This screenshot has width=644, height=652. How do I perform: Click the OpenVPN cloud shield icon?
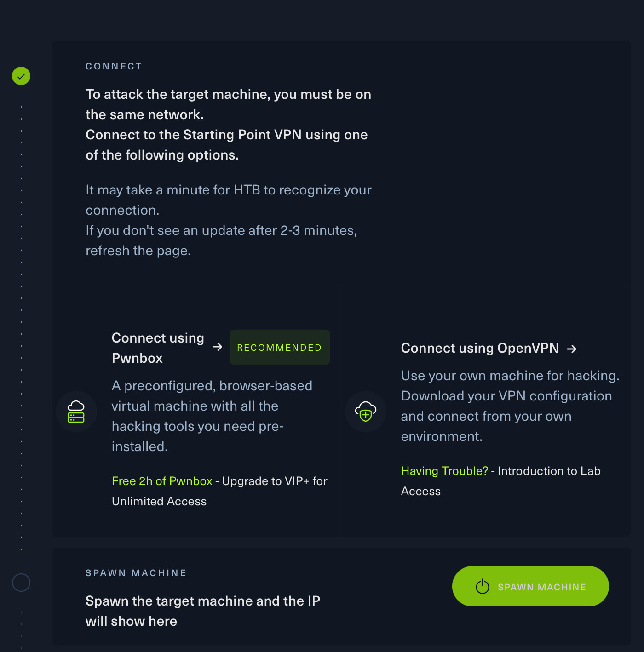[366, 412]
